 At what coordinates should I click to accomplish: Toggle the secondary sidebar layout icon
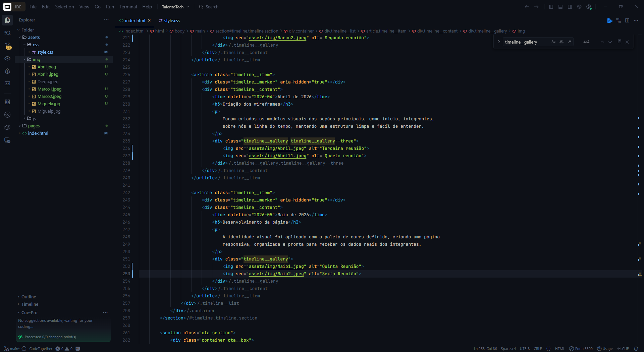[x=570, y=7]
